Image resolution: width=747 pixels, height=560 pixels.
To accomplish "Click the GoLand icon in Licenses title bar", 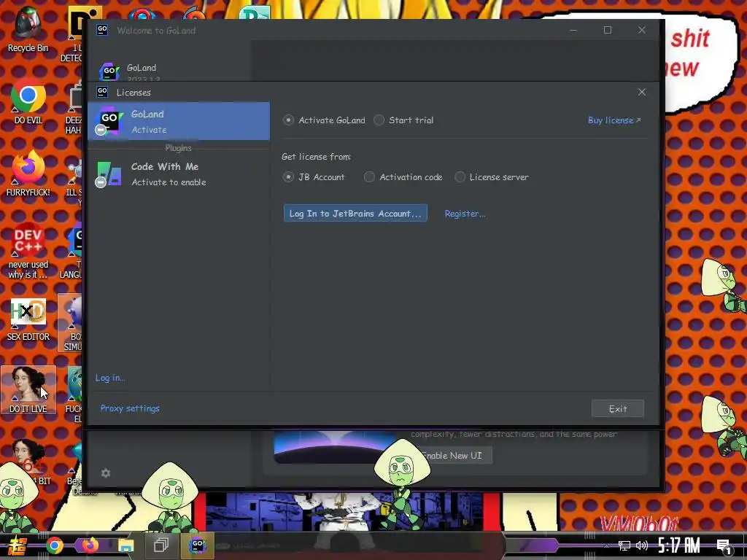I will tap(102, 91).
